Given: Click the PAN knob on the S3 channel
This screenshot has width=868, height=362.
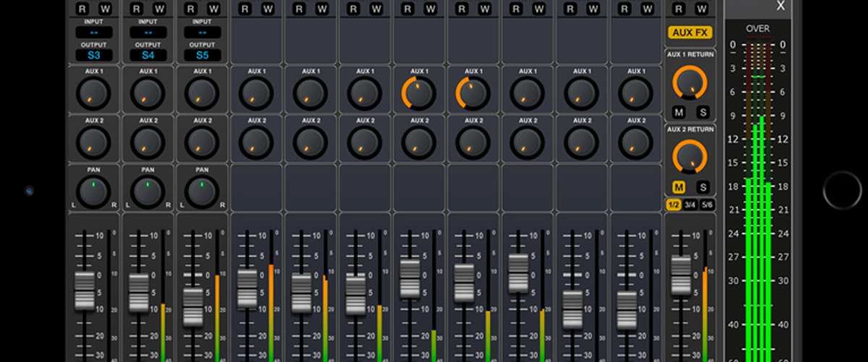Looking at the screenshot, I should pyautogui.click(x=94, y=191).
